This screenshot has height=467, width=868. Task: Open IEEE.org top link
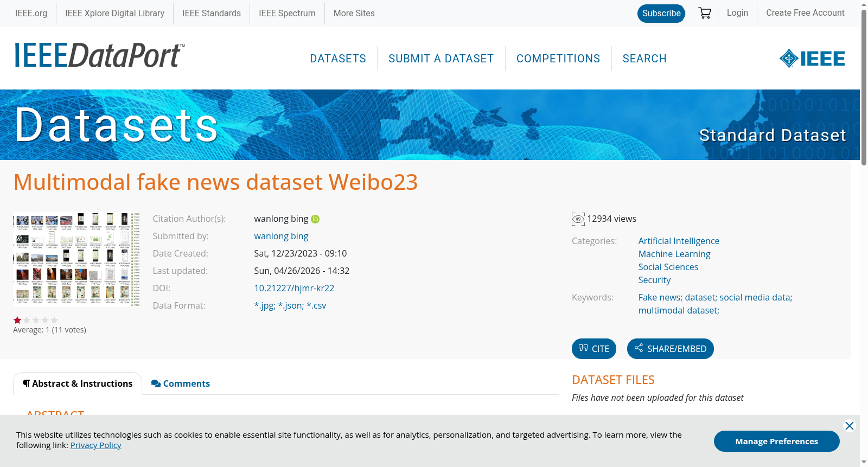[31, 13]
